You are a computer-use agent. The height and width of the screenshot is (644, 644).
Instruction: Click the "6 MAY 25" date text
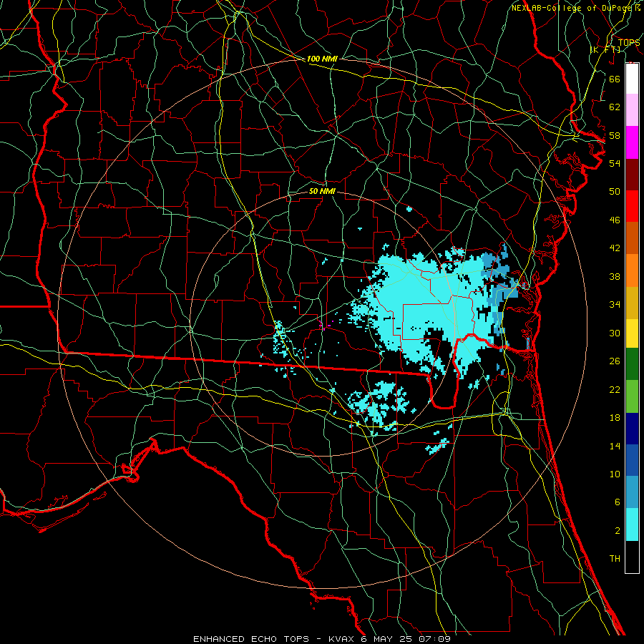click(x=388, y=639)
